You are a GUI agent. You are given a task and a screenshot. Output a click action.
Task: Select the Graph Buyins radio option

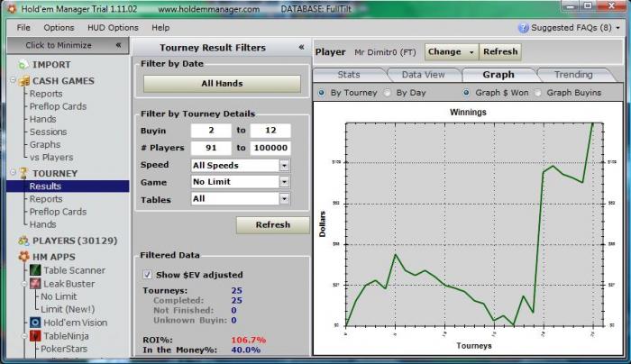point(540,92)
